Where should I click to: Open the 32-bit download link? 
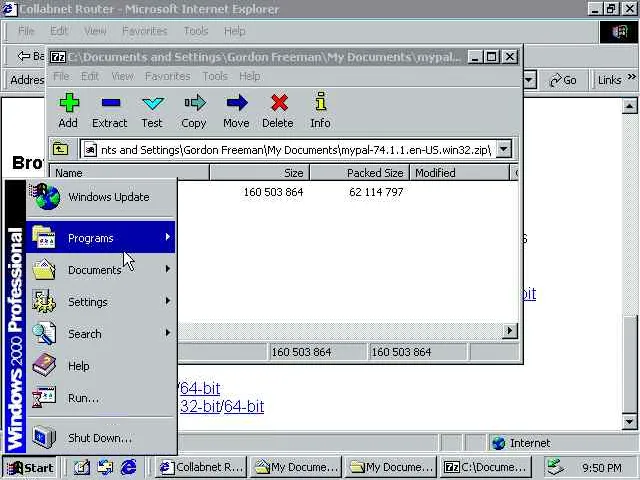point(200,407)
